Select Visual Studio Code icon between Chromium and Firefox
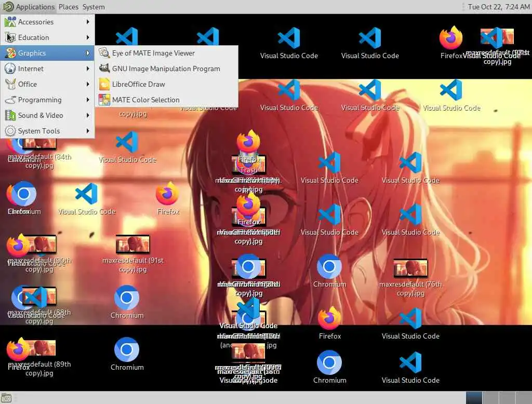532x404 pixels. click(87, 194)
